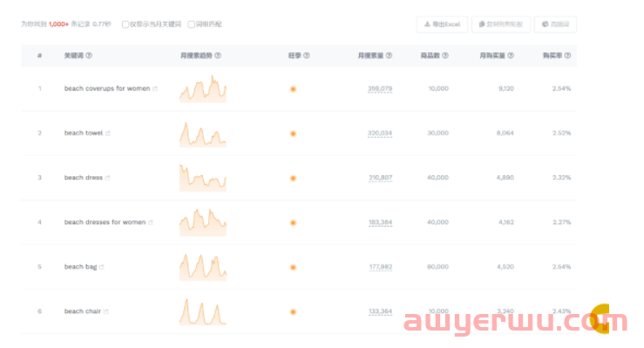
Task: Click the 商品数 column header
Action: (x=430, y=56)
